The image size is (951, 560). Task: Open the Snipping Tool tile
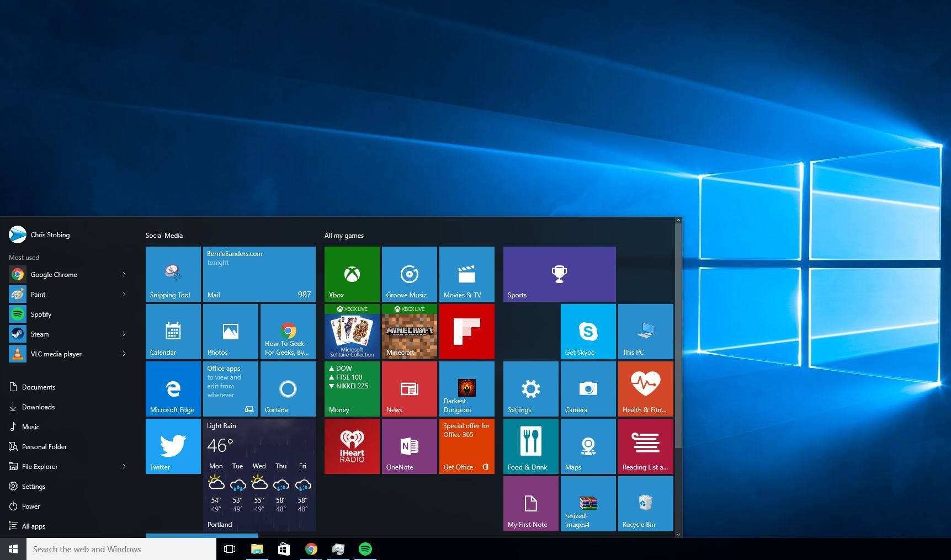(x=173, y=274)
